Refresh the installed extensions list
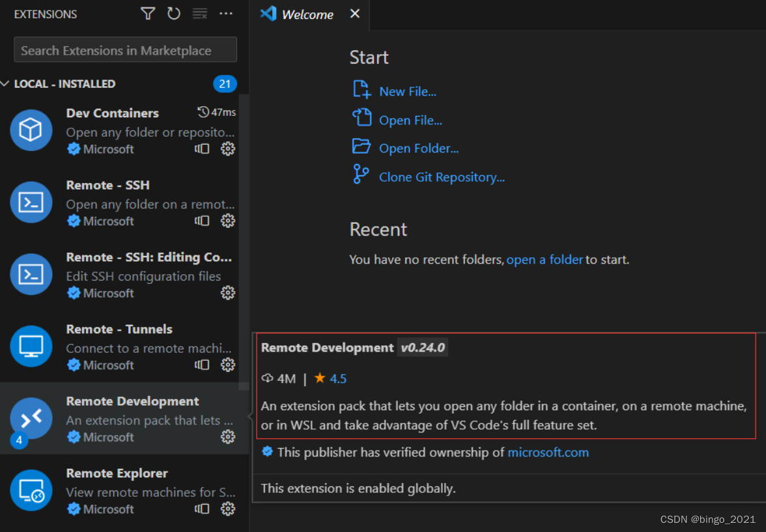The width and height of the screenshot is (766, 532). coord(173,13)
